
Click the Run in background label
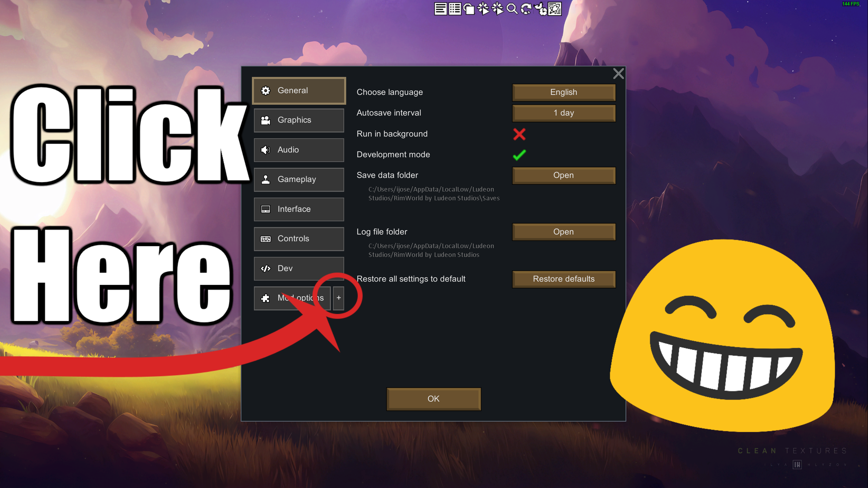[x=392, y=134]
